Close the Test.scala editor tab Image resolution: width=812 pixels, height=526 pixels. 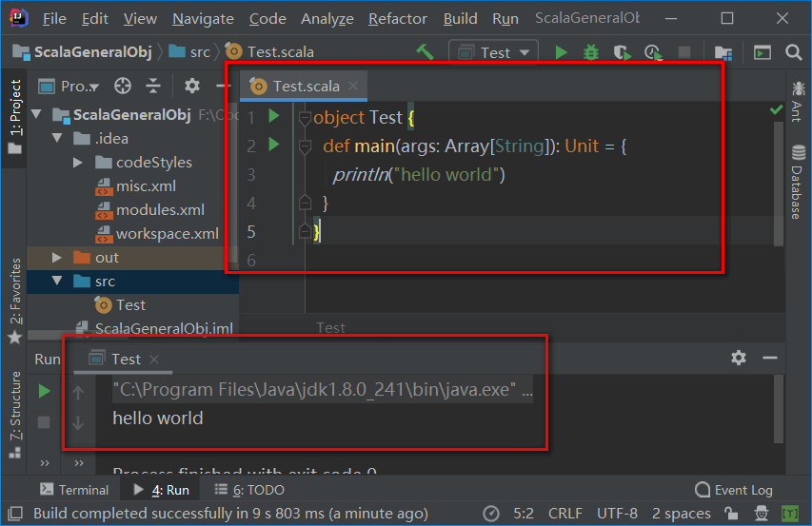[x=353, y=86]
